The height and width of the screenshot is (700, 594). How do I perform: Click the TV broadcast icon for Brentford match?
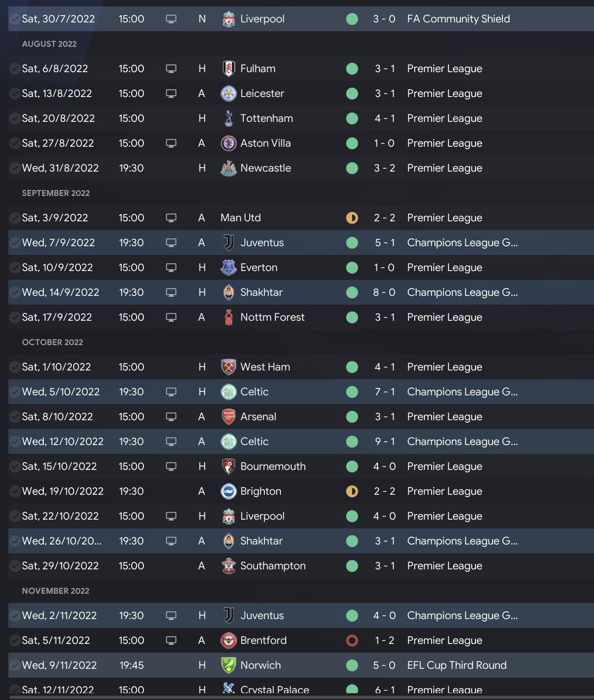click(171, 641)
